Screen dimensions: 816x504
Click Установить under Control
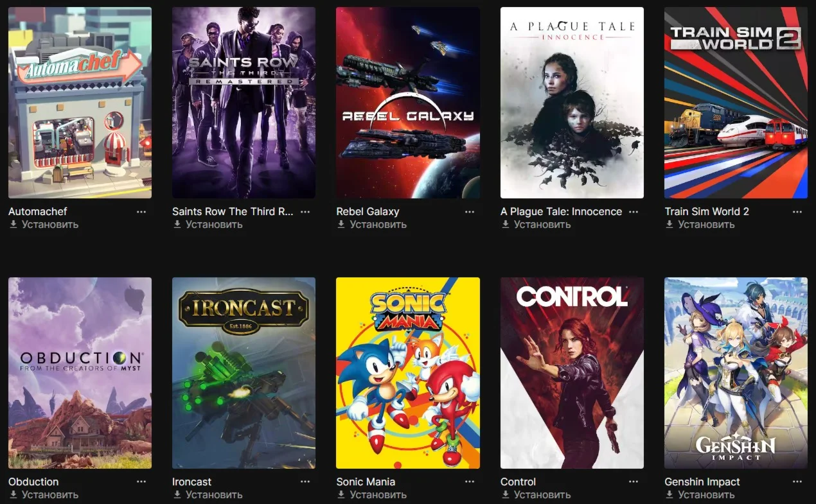(542, 494)
